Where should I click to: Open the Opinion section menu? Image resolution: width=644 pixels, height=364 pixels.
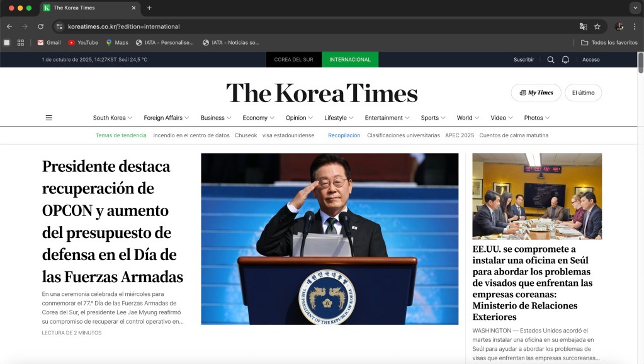[x=299, y=118]
